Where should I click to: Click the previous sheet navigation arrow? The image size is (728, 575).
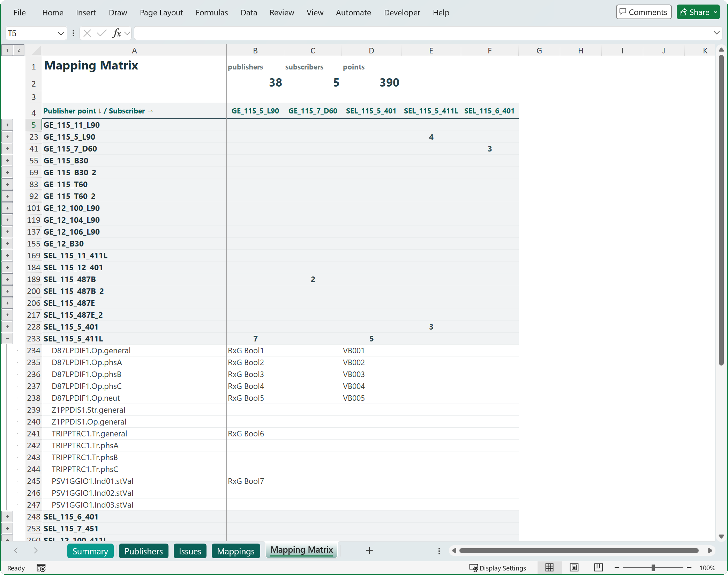16,551
